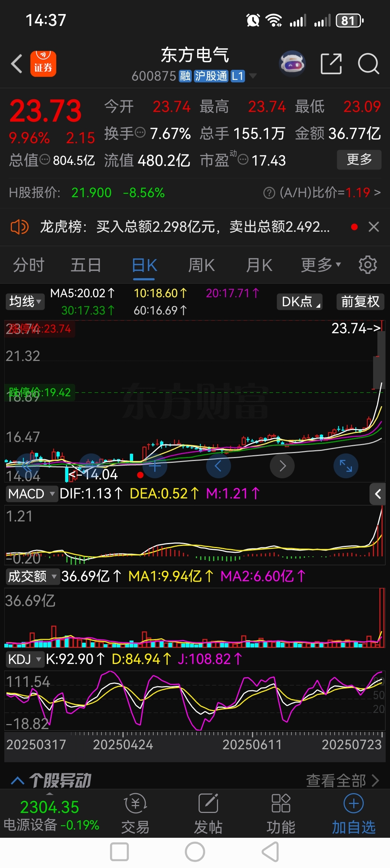The width and height of the screenshot is (390, 868).
Task: Tap DIF:1.13 value in MACD
Action: pos(91,494)
